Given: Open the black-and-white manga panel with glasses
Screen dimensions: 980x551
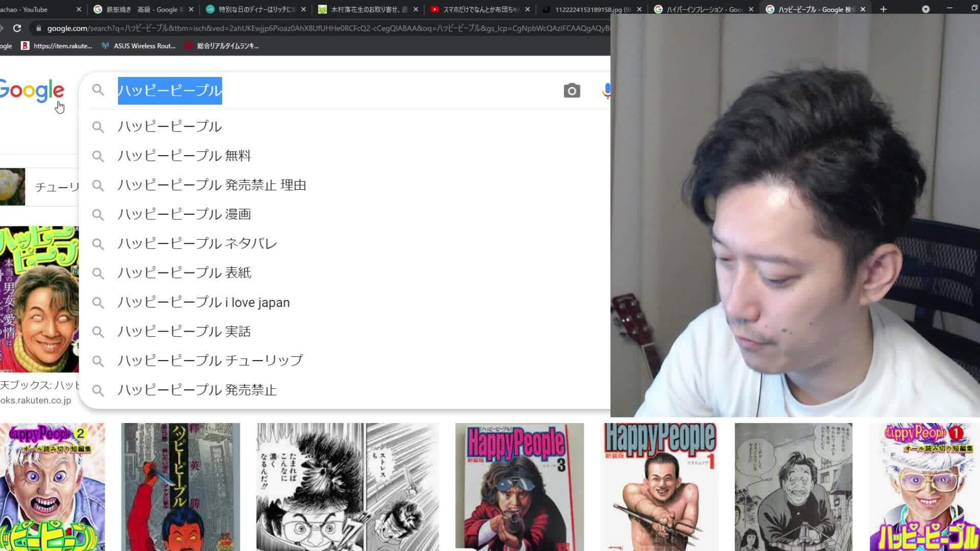Looking at the screenshot, I should [x=348, y=487].
